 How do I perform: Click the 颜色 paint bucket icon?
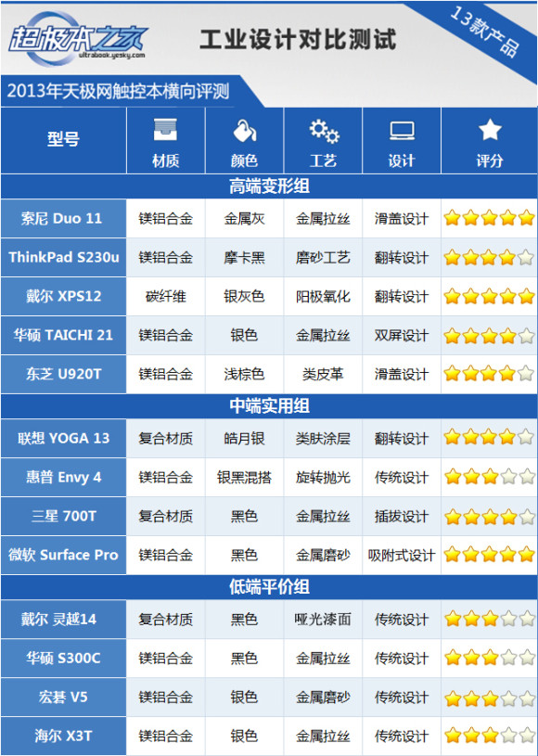pos(244,131)
